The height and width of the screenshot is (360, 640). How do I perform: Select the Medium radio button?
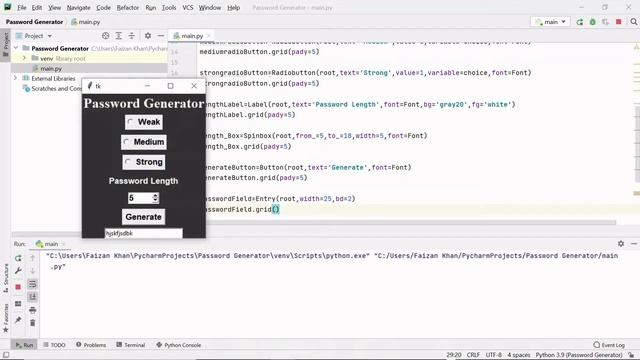point(144,142)
